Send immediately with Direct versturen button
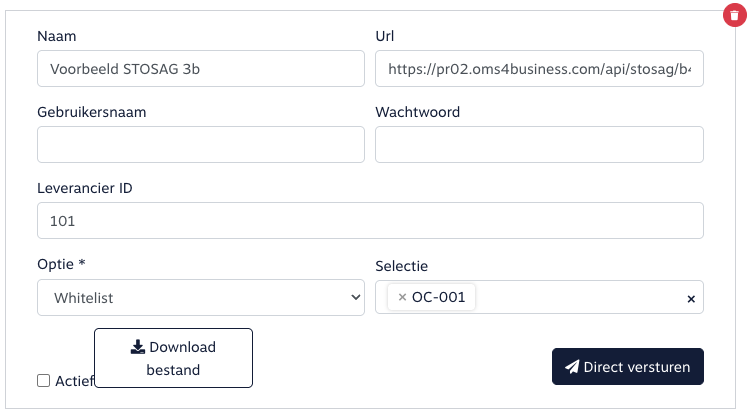This screenshot has height=413, width=752. pos(628,367)
